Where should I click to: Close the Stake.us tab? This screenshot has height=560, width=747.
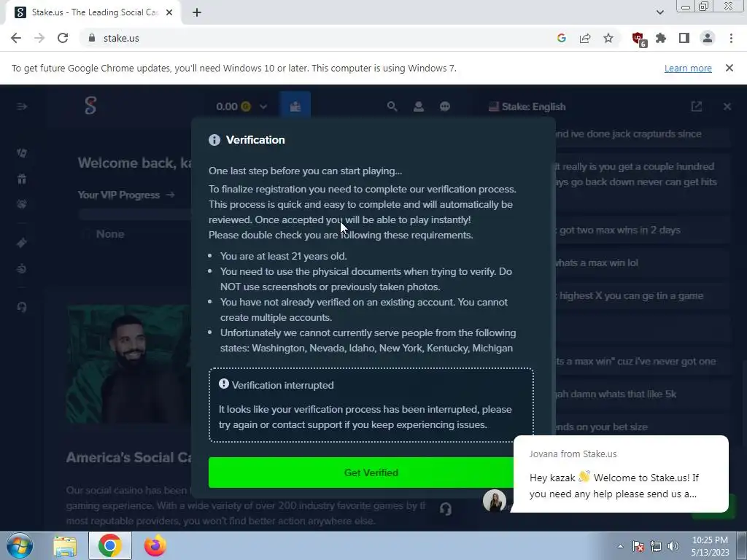click(169, 12)
